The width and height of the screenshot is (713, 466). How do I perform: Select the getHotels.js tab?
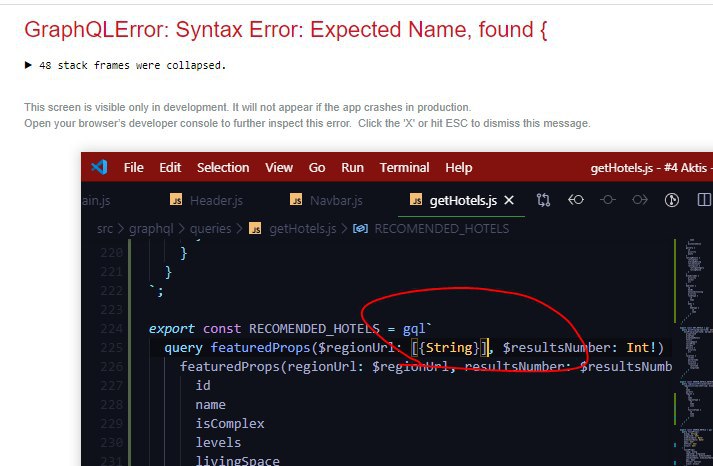point(463,200)
